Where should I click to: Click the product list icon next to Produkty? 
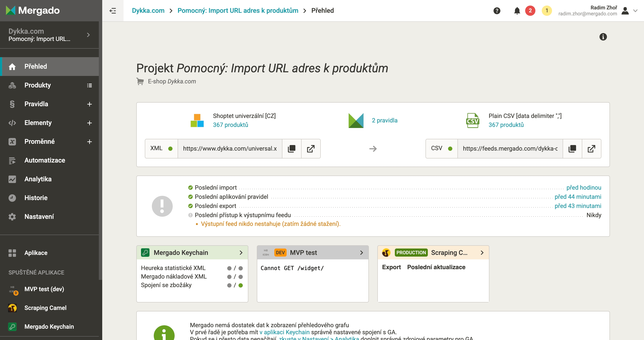tap(89, 85)
